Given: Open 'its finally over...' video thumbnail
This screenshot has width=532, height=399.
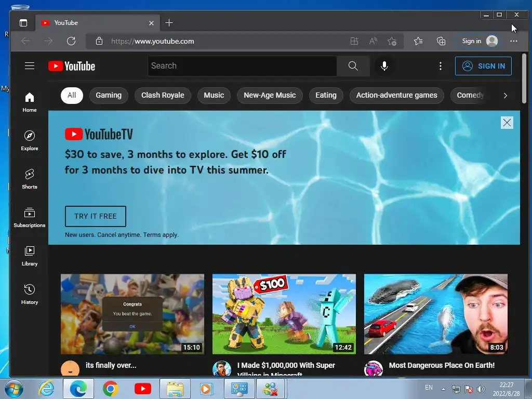Looking at the screenshot, I should pos(132,314).
